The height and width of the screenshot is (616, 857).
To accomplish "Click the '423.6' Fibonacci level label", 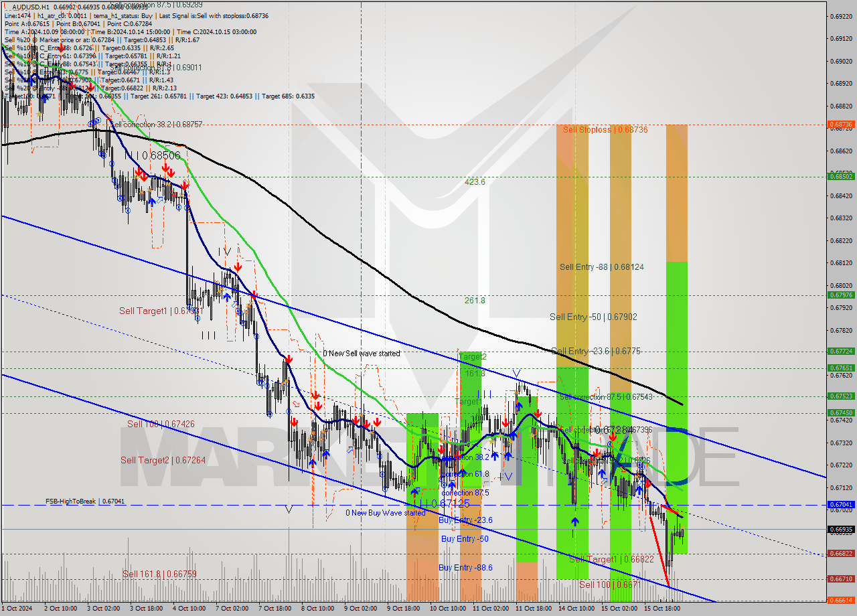I will [475, 181].
